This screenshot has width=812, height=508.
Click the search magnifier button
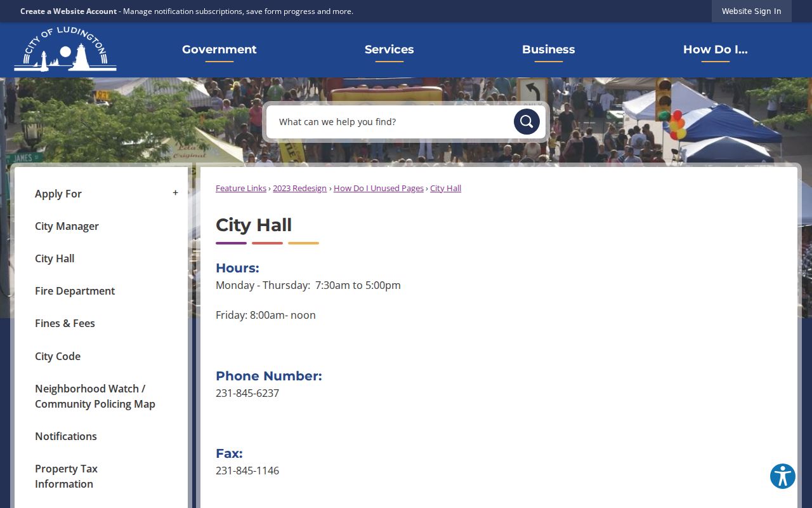[527, 121]
